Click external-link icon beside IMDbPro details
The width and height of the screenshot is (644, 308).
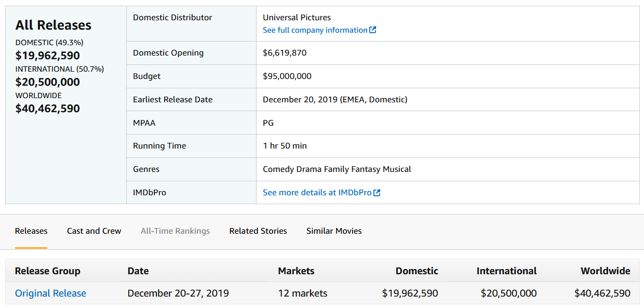[377, 193]
